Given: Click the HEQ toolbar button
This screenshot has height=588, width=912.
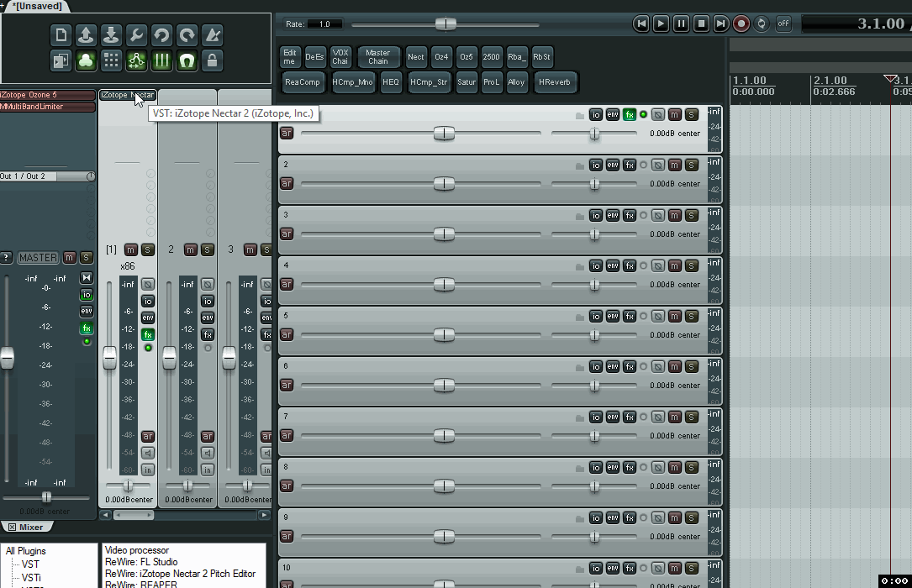Looking at the screenshot, I should click(x=391, y=82).
